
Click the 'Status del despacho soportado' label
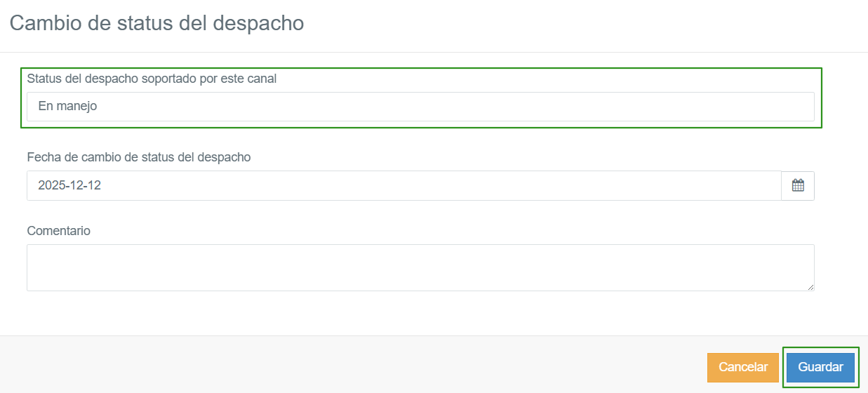[152, 79]
